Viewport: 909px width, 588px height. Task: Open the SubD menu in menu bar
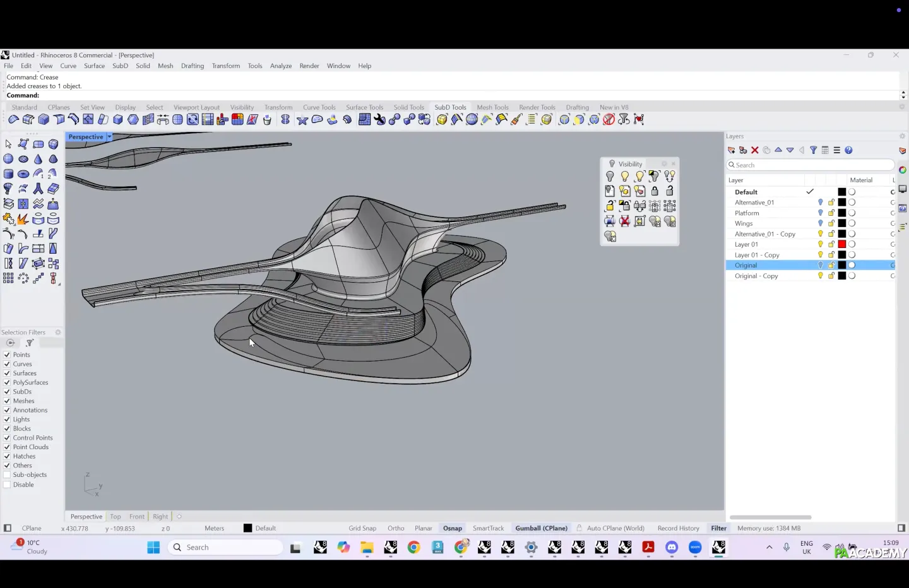pyautogui.click(x=120, y=66)
